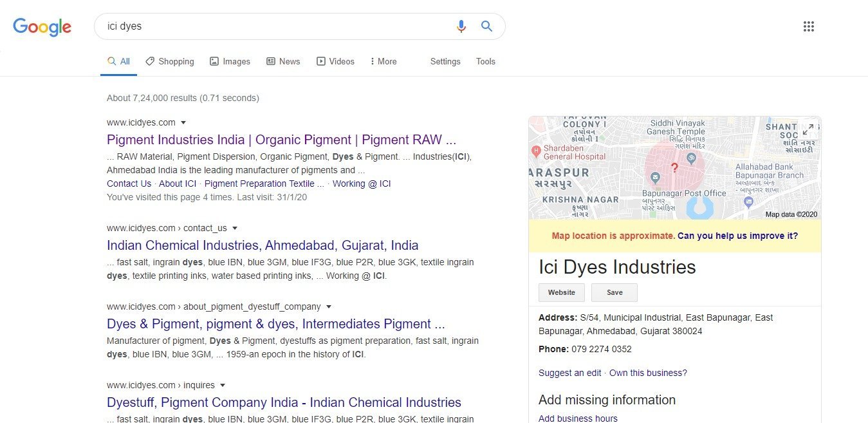Click the red question mark map marker

coord(674,168)
